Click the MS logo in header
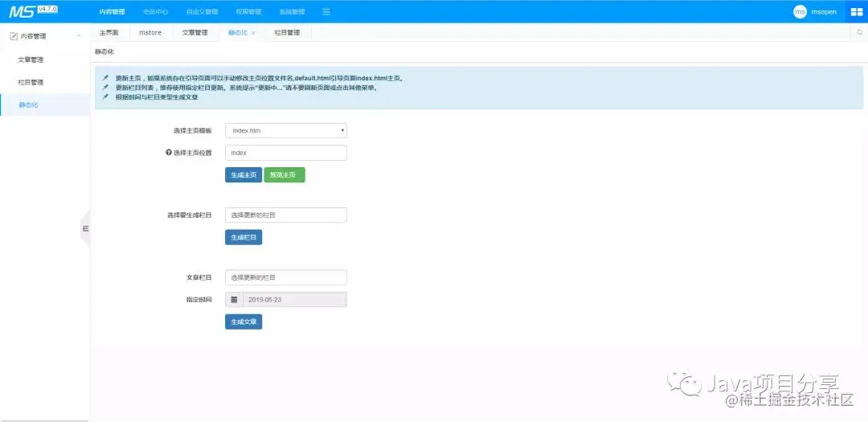Screen dimensions: 868x422 click(21, 11)
